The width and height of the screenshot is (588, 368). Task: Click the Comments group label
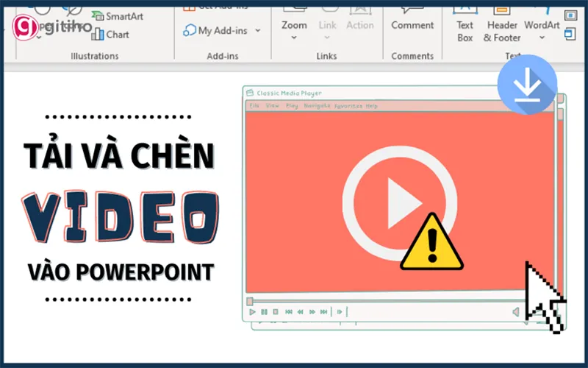412,56
